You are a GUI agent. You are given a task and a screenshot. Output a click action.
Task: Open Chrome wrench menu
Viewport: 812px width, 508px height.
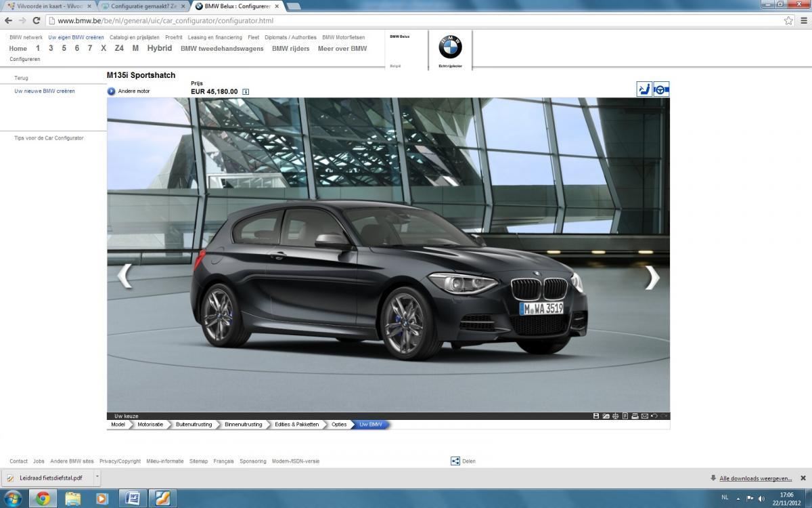[803, 20]
